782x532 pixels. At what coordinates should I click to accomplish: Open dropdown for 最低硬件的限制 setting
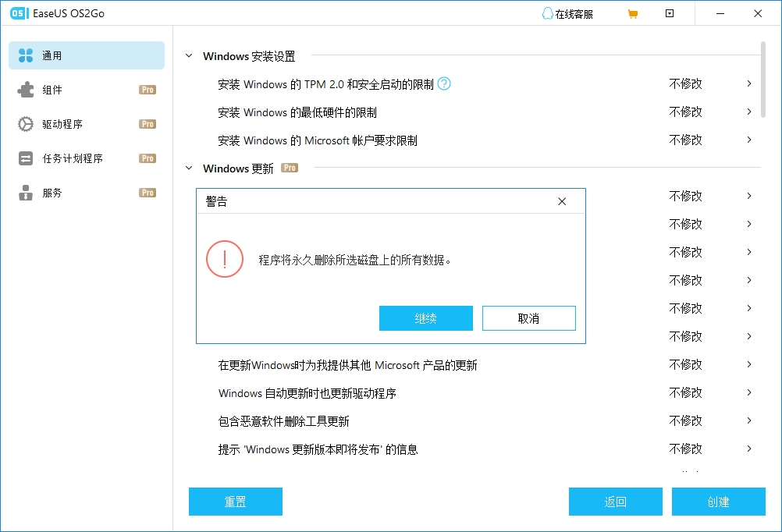748,112
